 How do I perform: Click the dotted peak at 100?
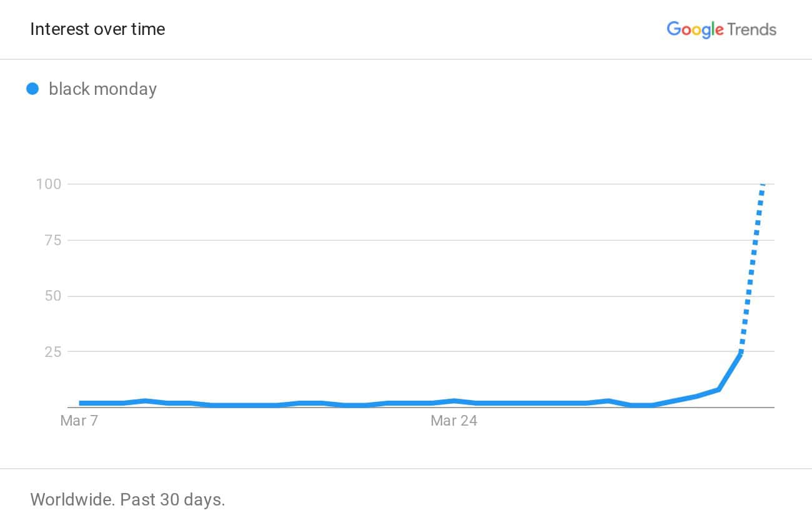click(x=763, y=185)
